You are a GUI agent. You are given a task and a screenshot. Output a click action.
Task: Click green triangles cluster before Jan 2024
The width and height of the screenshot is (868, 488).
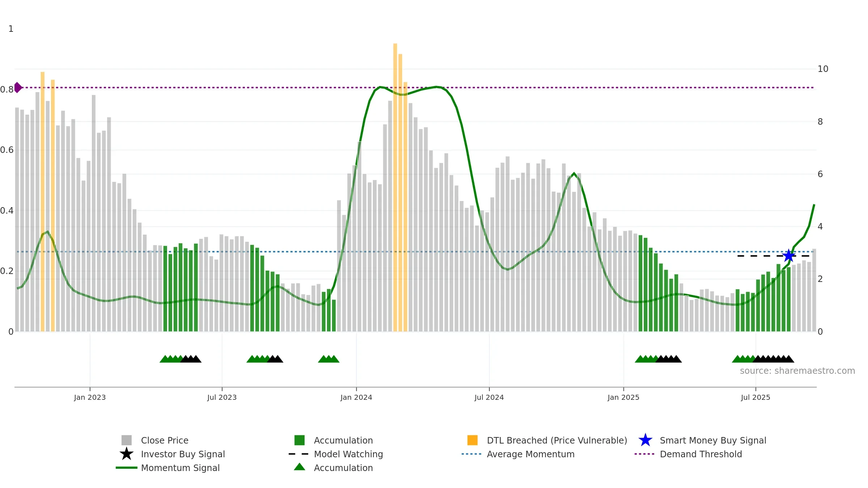click(329, 359)
